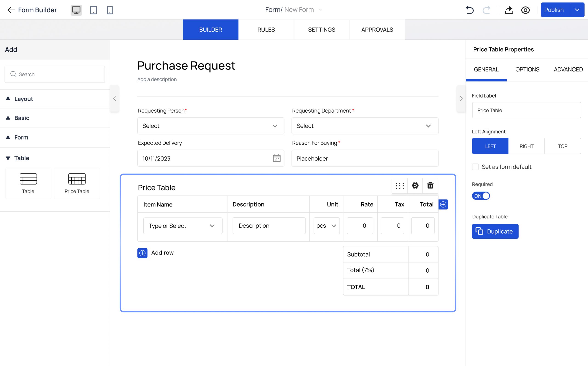588x366 pixels.
Task: Add the Price Table element from sidebar
Action: (x=77, y=183)
